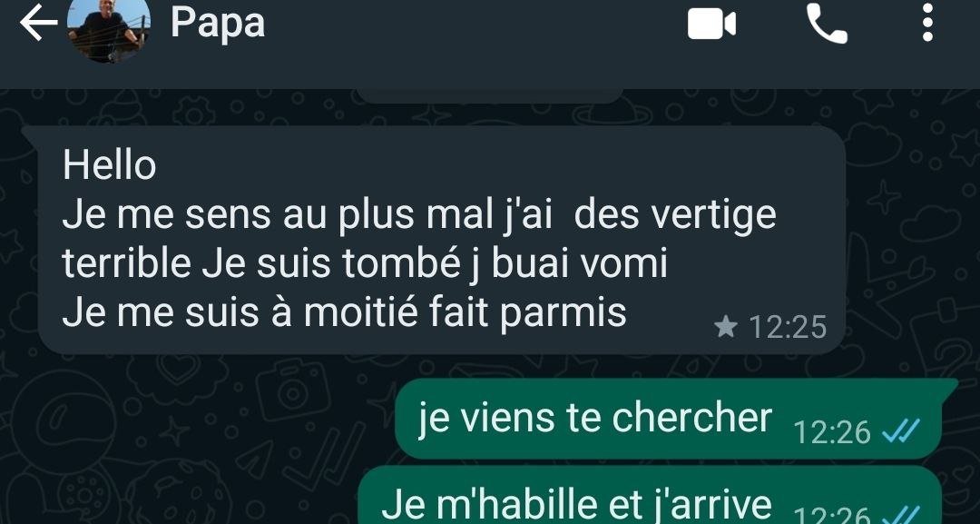The width and height of the screenshot is (980, 524).
Task: Tap the partially hidden bubble above Papa's message
Action: [x=490, y=95]
